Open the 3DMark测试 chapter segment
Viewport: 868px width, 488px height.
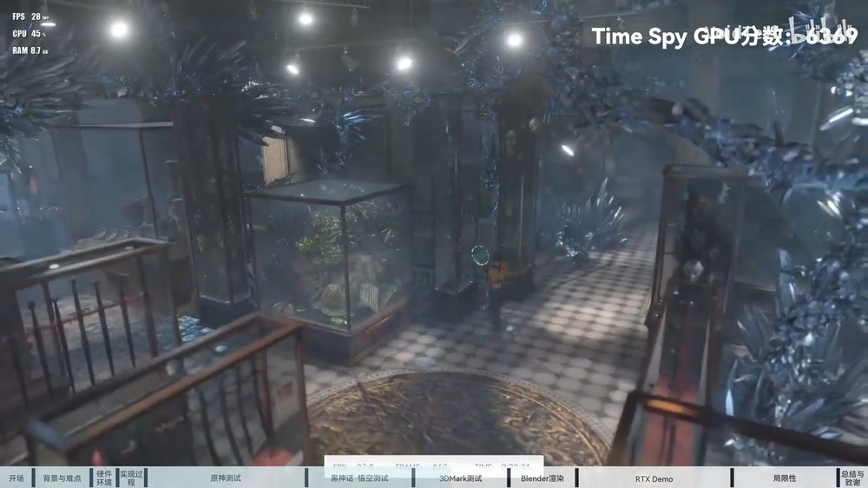461,478
